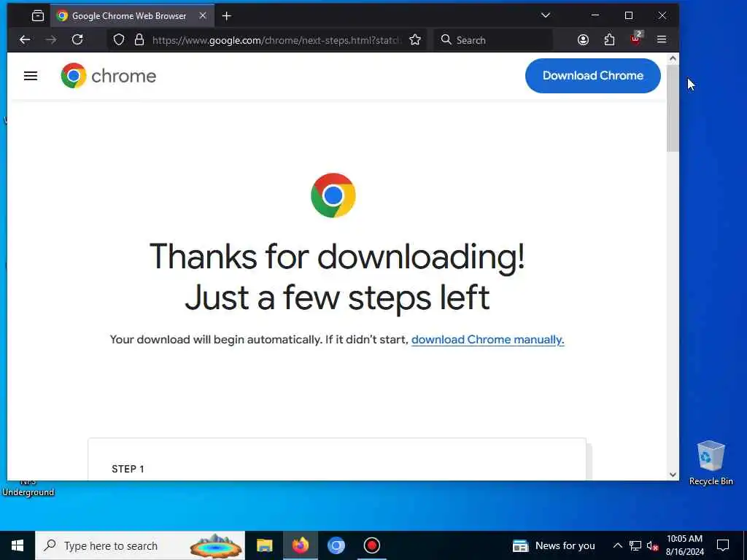Screen dimensions: 747x560
Task: Click the page scrollbar down arrow
Action: click(x=673, y=474)
